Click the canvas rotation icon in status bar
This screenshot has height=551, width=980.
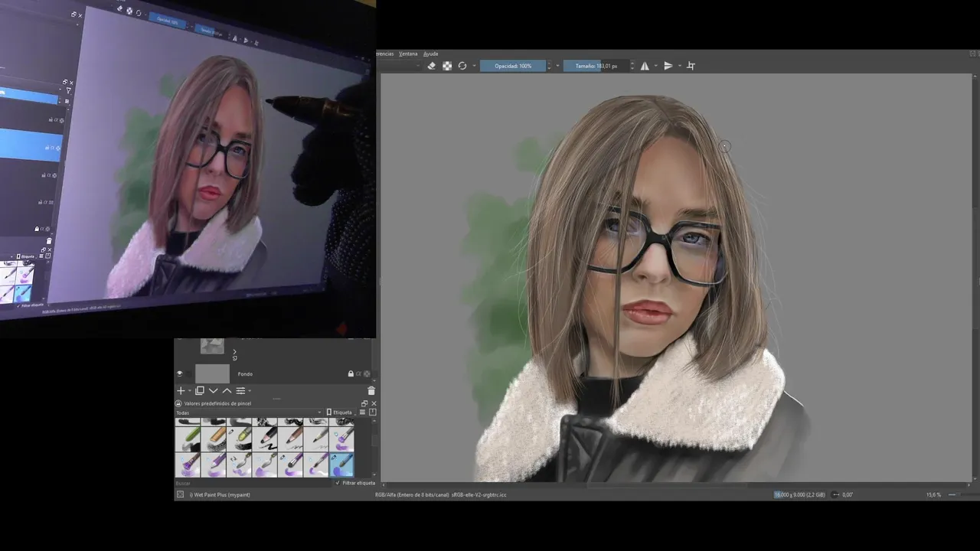(x=836, y=494)
